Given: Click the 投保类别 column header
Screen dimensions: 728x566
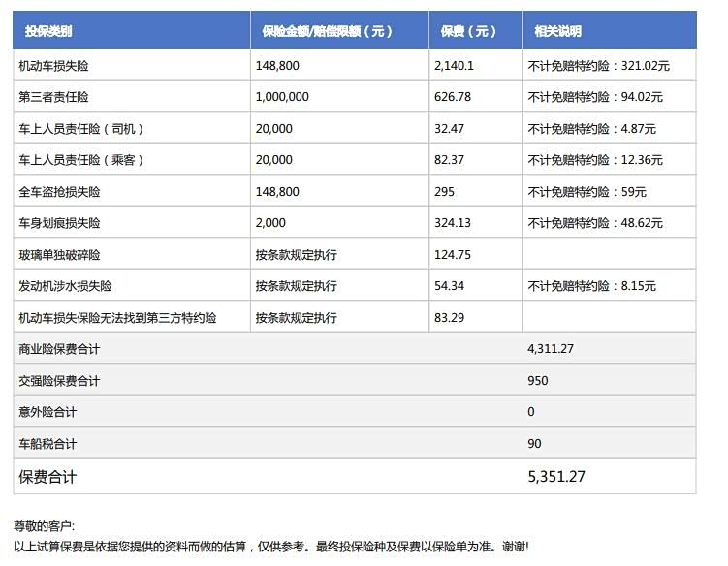Looking at the screenshot, I should click(48, 31).
